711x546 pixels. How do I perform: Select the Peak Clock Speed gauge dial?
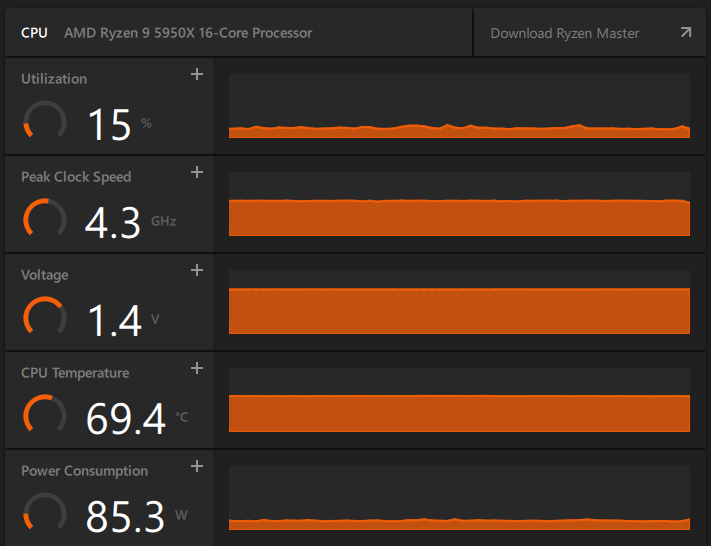[x=45, y=218]
